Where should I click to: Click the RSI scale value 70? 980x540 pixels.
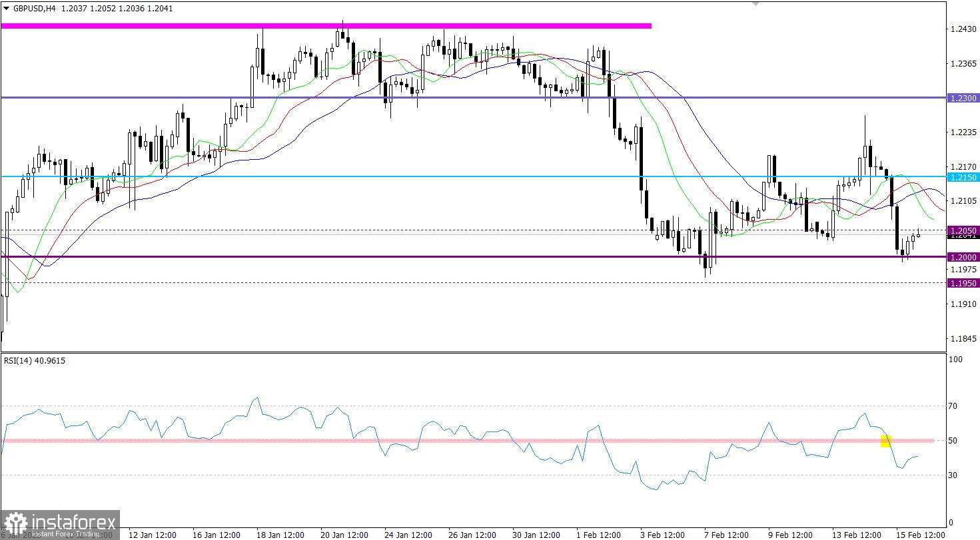[x=953, y=406]
